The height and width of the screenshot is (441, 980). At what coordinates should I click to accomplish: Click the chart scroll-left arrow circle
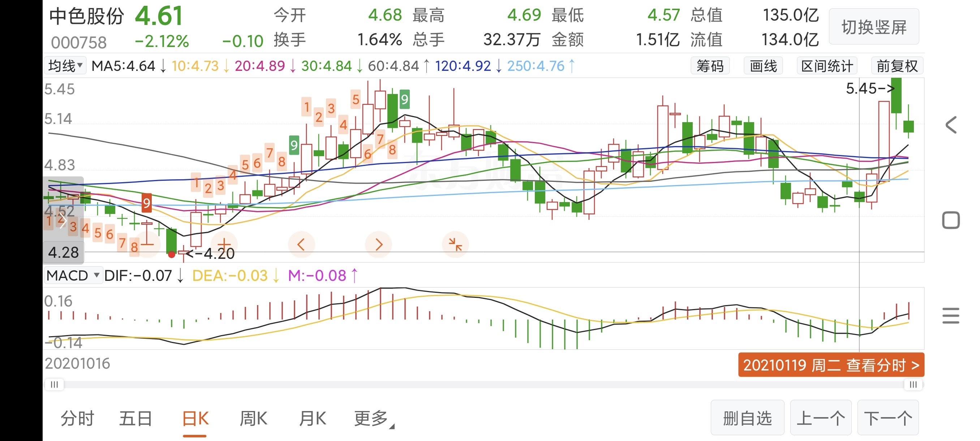point(301,244)
